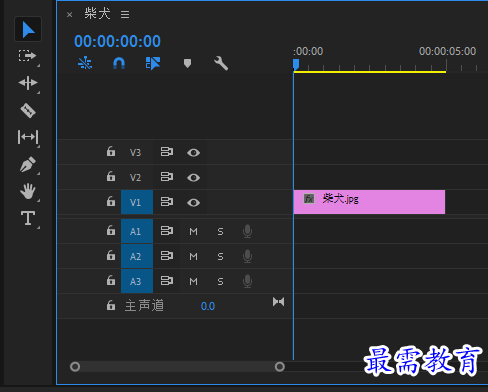Click master track volume value 0.0
The height and width of the screenshot is (392, 488).
tap(208, 306)
